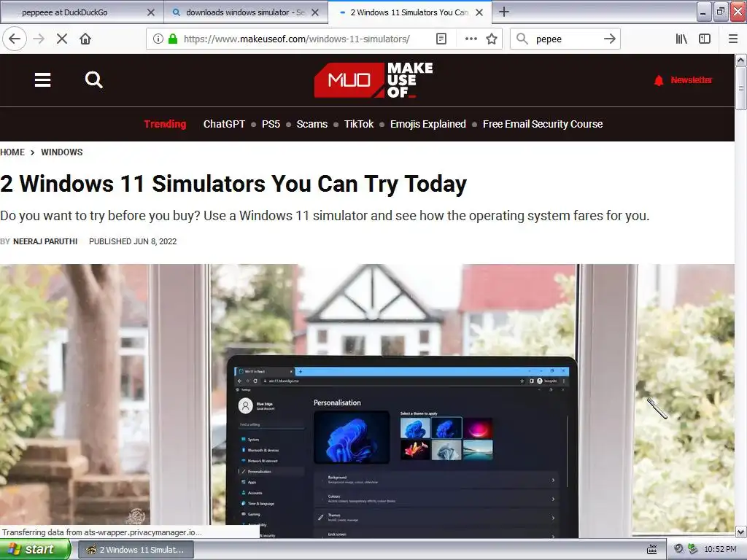Open the MakeUseOf site search
The image size is (747, 560).
click(94, 79)
